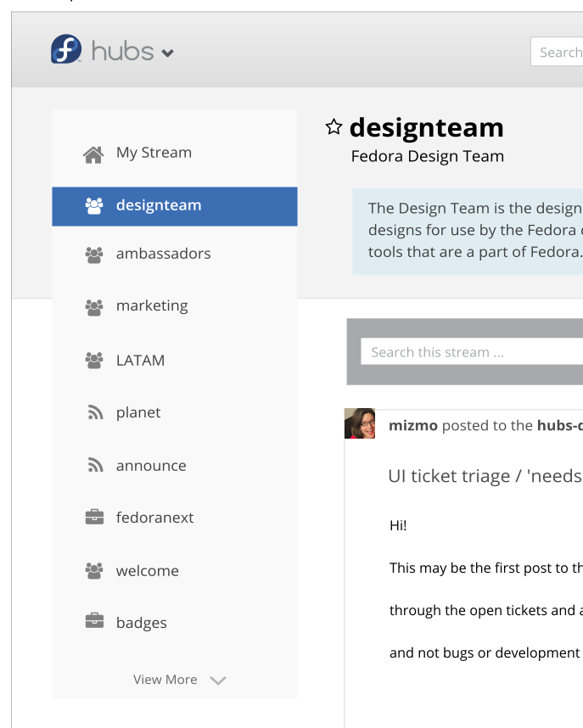Click the designteam page heading

[x=427, y=127]
